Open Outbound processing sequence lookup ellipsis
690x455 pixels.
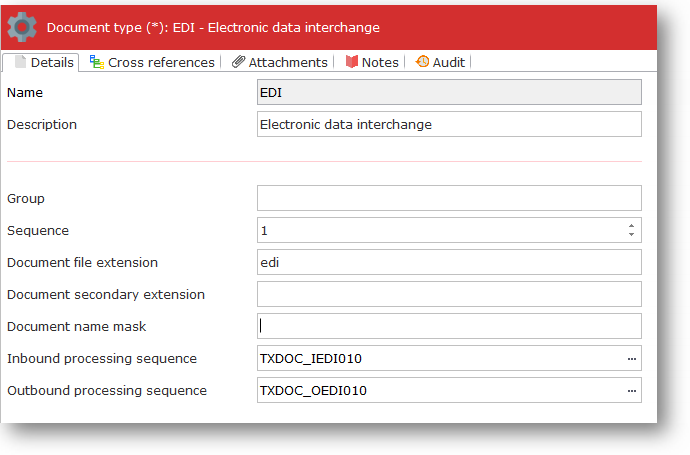tap(631, 390)
